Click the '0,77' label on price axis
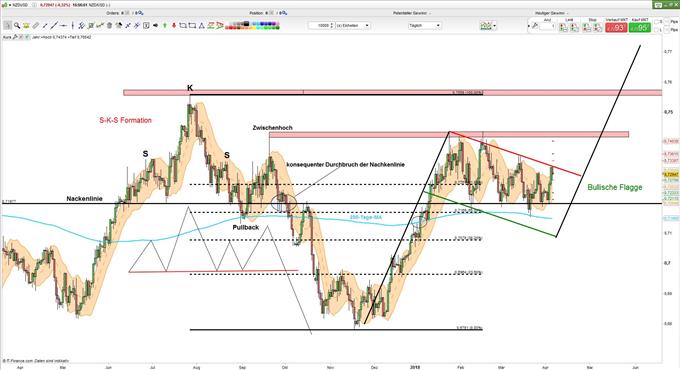680x370 pixels. [667, 52]
